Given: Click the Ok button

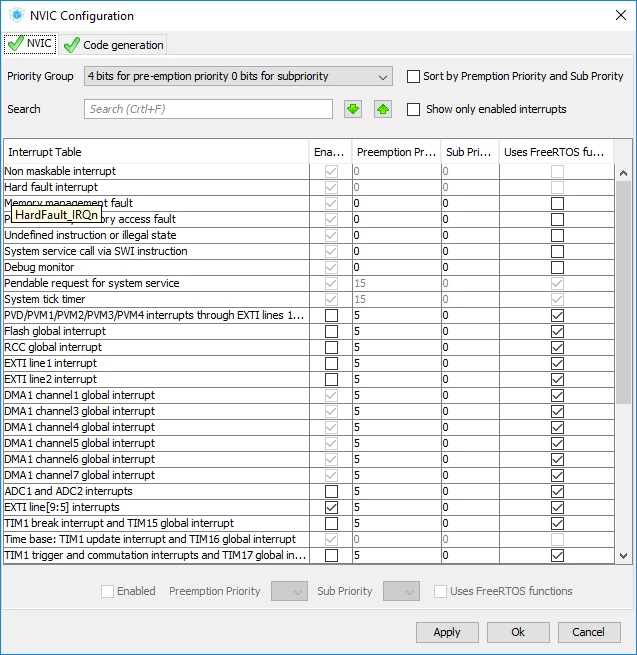Looking at the screenshot, I should coord(518,632).
